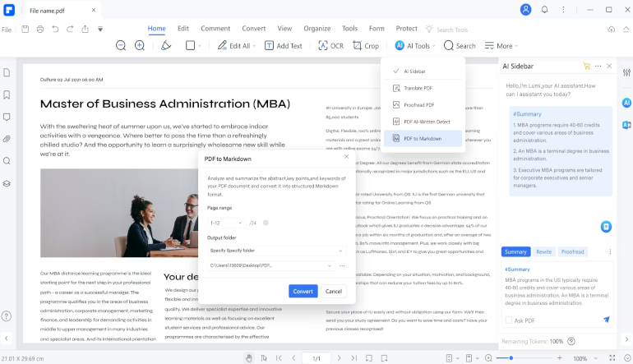Open the Organize tab

pos(317,28)
